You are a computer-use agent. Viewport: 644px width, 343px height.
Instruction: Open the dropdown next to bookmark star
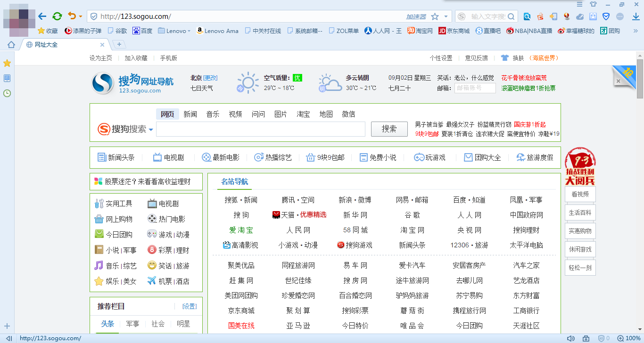(446, 16)
